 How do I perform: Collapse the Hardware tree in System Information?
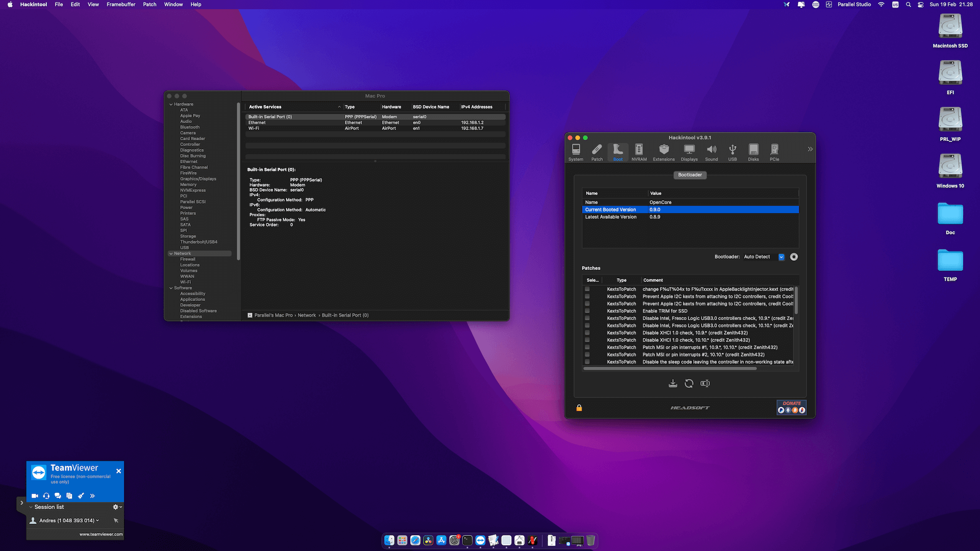[x=171, y=104]
